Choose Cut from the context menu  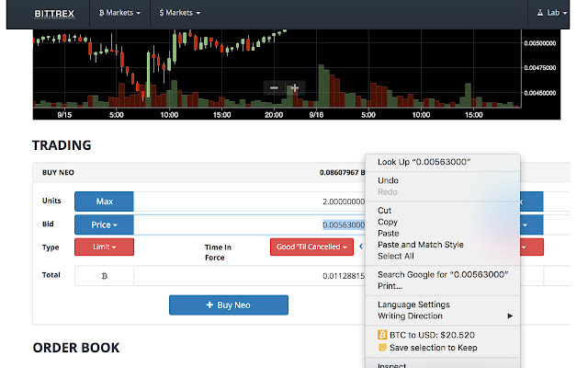pos(443,211)
